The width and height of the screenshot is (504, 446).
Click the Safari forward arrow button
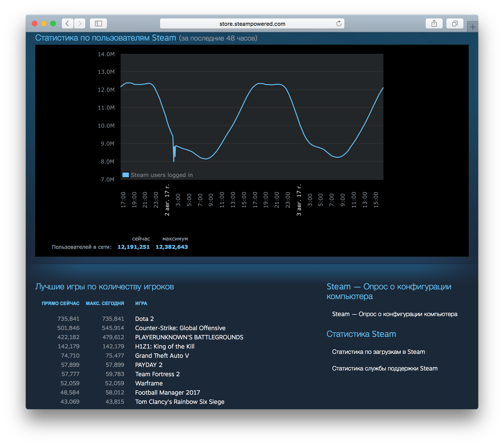pyautogui.click(x=80, y=24)
